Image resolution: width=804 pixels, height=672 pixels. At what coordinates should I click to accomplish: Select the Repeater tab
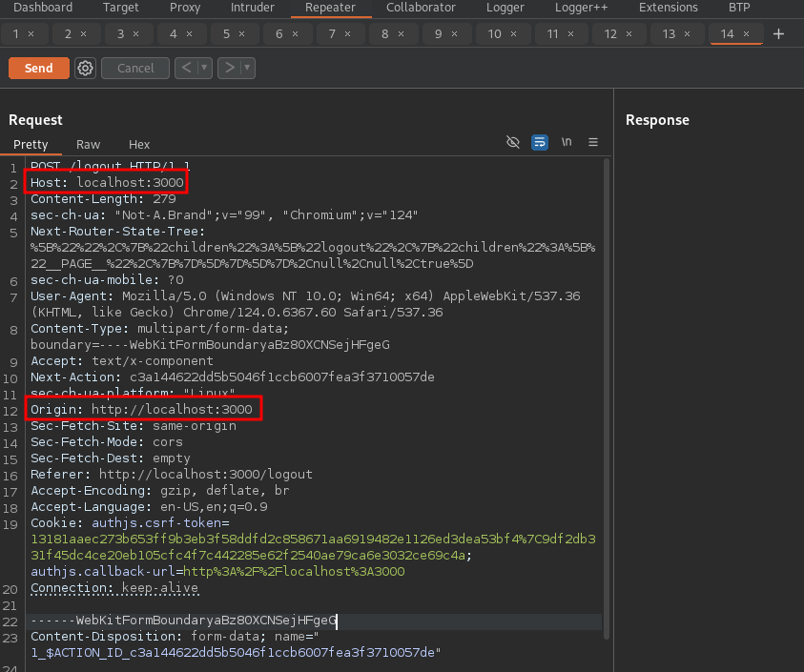(x=330, y=8)
